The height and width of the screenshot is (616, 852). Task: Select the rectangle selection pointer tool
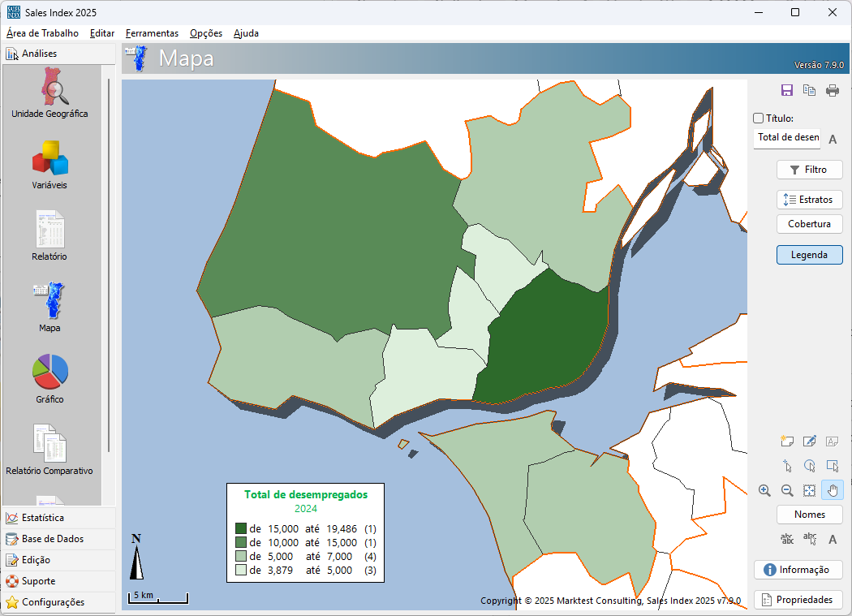pyautogui.click(x=833, y=466)
